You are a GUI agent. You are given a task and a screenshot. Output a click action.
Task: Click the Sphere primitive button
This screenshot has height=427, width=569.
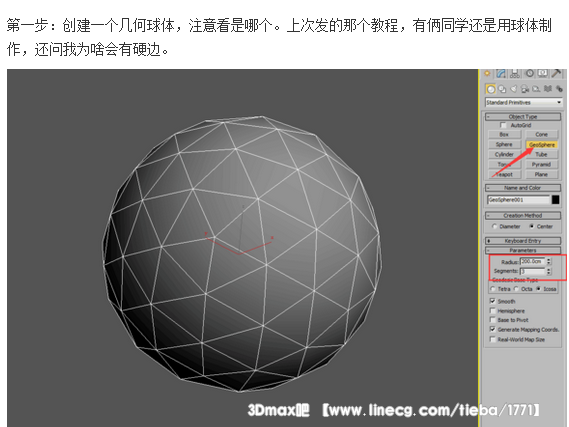504,144
